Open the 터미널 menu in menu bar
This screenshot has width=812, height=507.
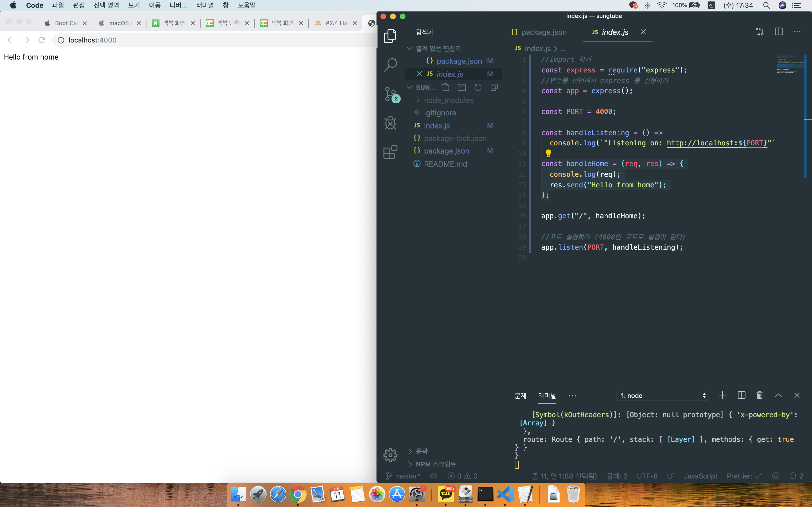205,5
